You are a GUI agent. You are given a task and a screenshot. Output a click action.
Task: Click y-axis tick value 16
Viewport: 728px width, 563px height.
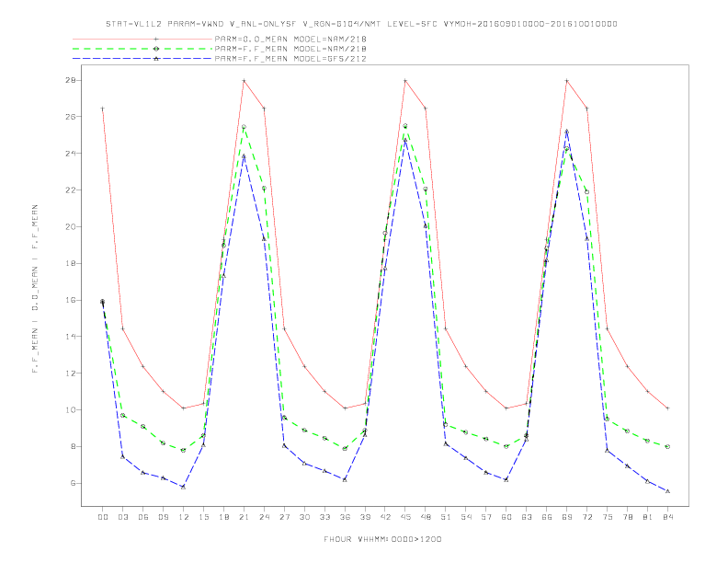[x=71, y=300]
